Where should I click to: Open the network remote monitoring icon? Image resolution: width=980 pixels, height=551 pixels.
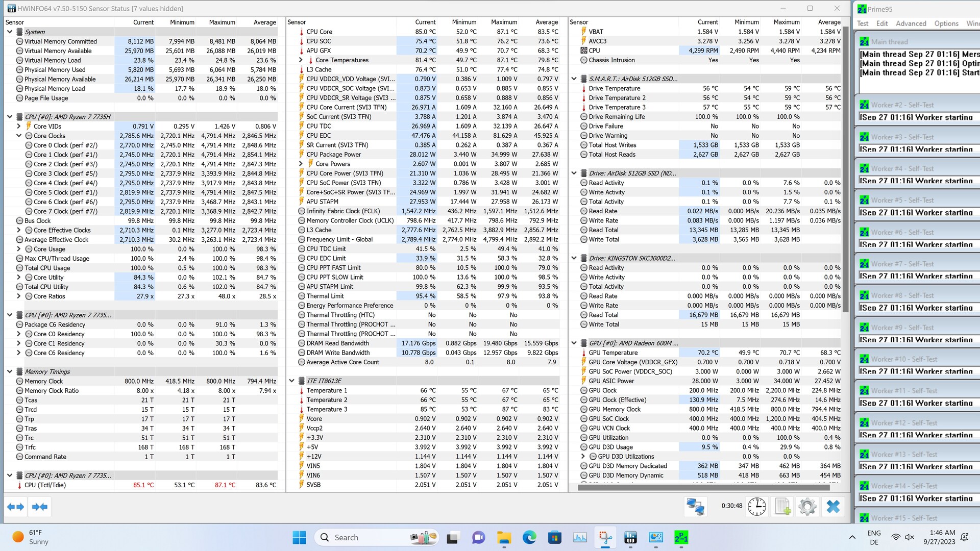point(695,507)
